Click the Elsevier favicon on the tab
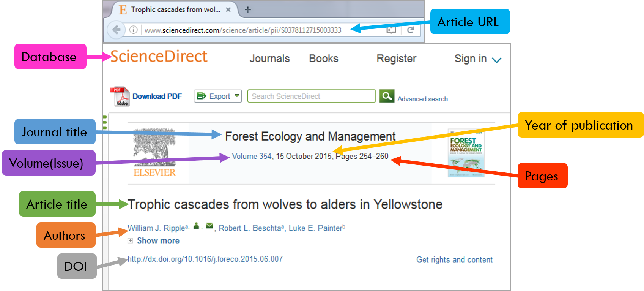The image size is (644, 291). click(123, 9)
